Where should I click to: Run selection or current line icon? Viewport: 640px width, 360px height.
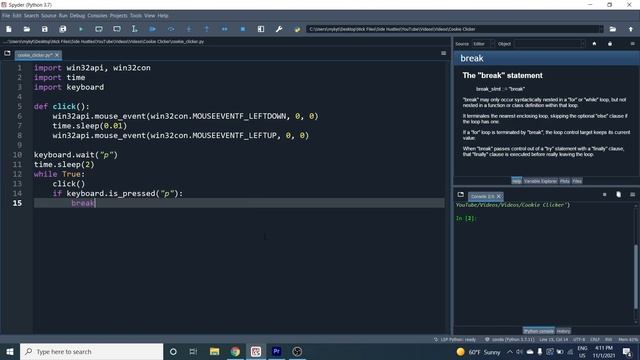point(134,29)
